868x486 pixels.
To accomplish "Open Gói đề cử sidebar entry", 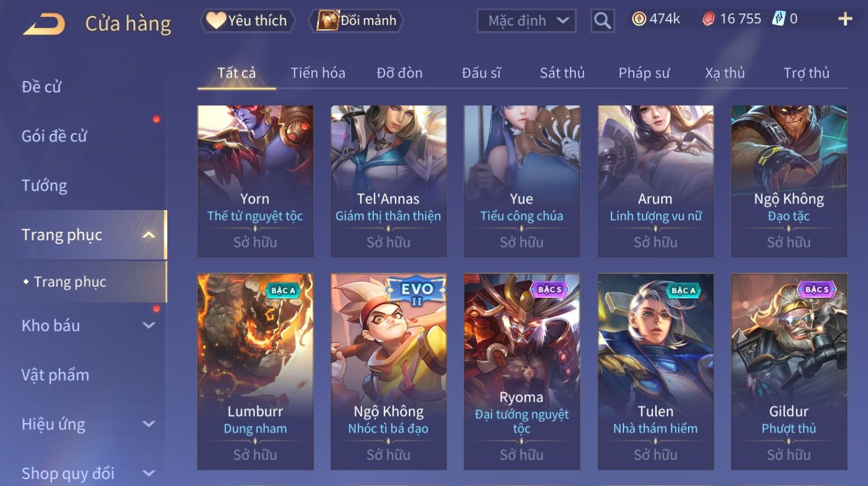I will pos(54,136).
